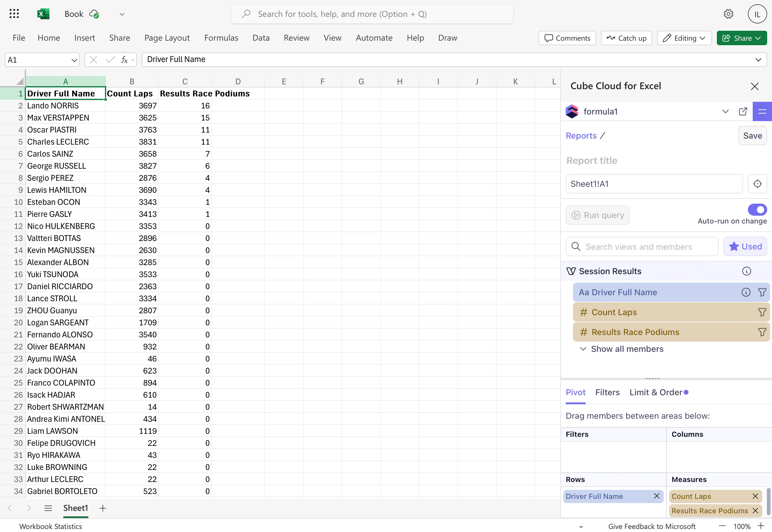Toggle the Used members filter

point(745,247)
